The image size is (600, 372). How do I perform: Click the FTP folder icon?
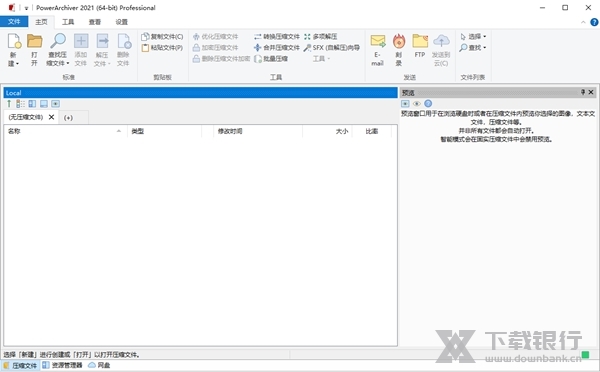click(420, 41)
